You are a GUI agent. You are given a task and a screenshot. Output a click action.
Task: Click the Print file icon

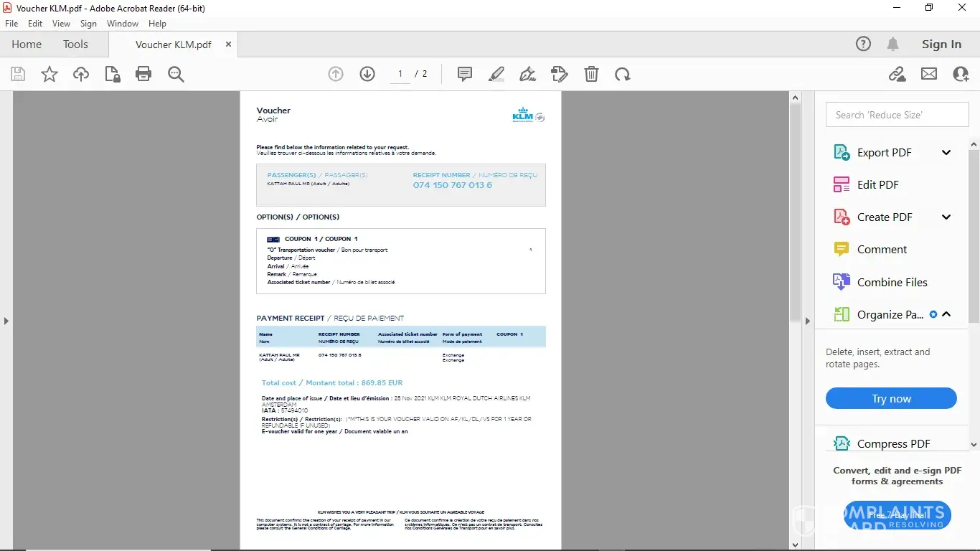(x=143, y=74)
